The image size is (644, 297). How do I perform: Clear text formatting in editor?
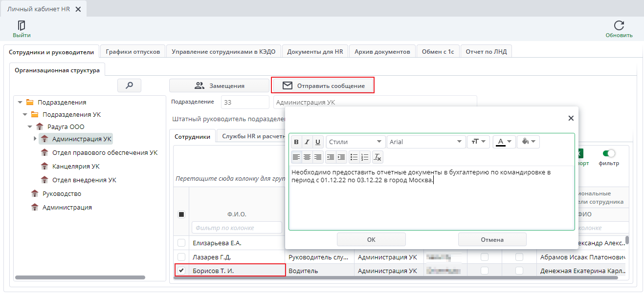coord(378,157)
